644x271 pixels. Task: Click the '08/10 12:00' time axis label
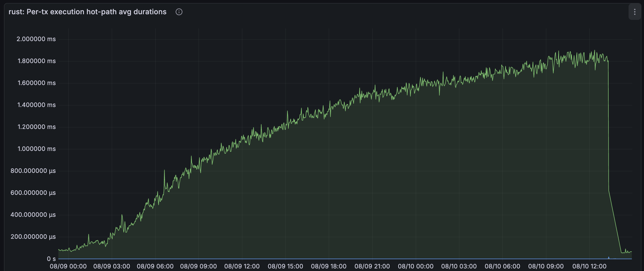point(590,266)
